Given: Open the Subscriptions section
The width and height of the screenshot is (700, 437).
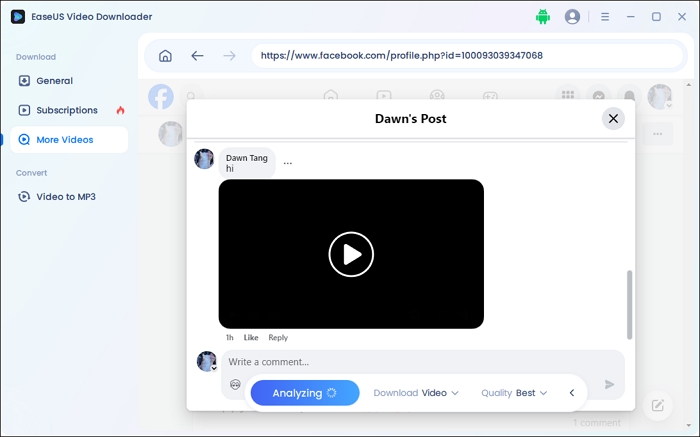Looking at the screenshot, I should 69,110.
